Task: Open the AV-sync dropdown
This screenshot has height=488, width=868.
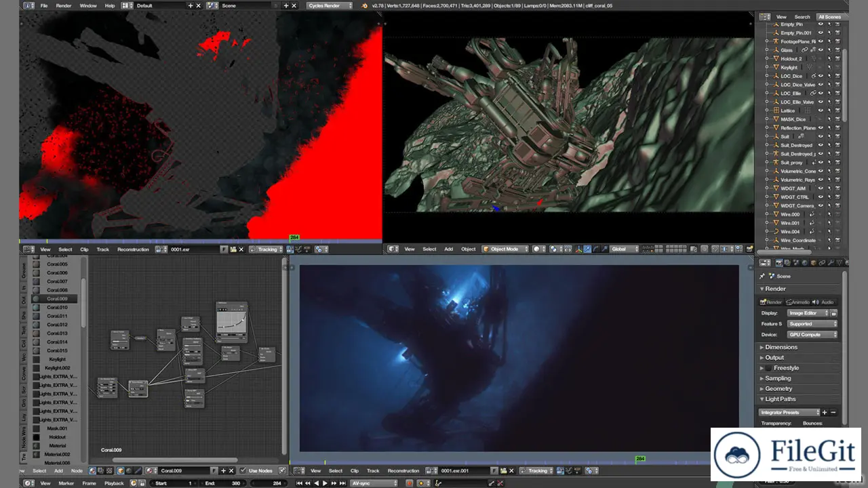Action: tap(373, 483)
